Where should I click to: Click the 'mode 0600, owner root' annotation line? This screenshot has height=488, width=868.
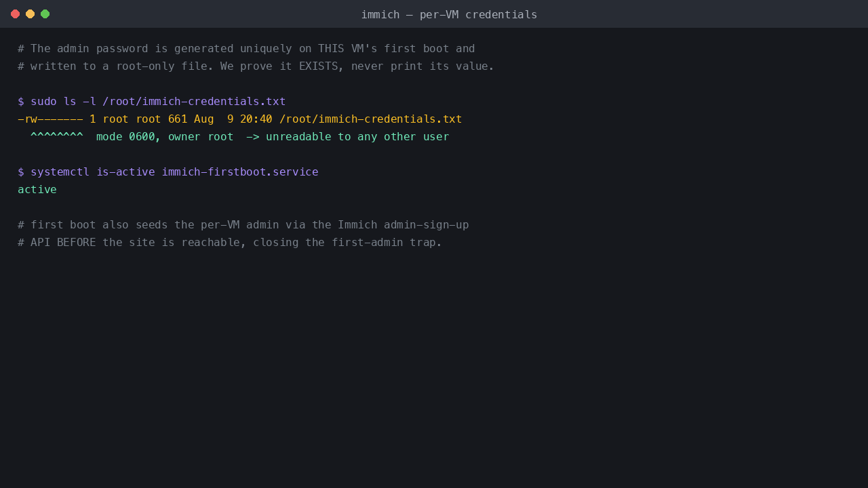[x=239, y=137]
